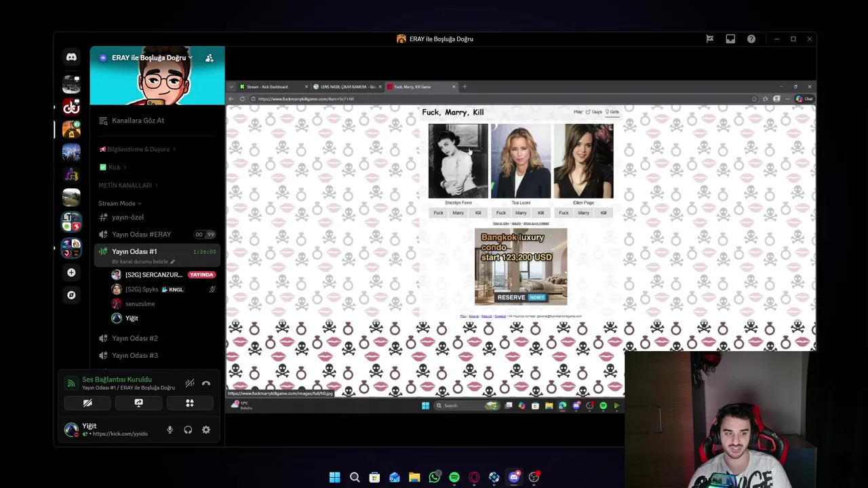Deafen with the headphones icon
The height and width of the screenshot is (488, 868).
coord(188,430)
